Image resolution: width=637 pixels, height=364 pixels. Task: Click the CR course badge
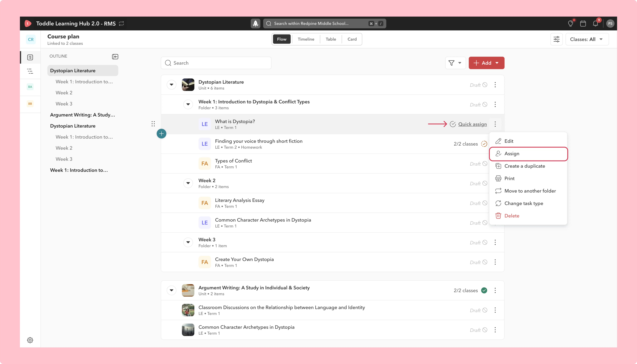[31, 39]
